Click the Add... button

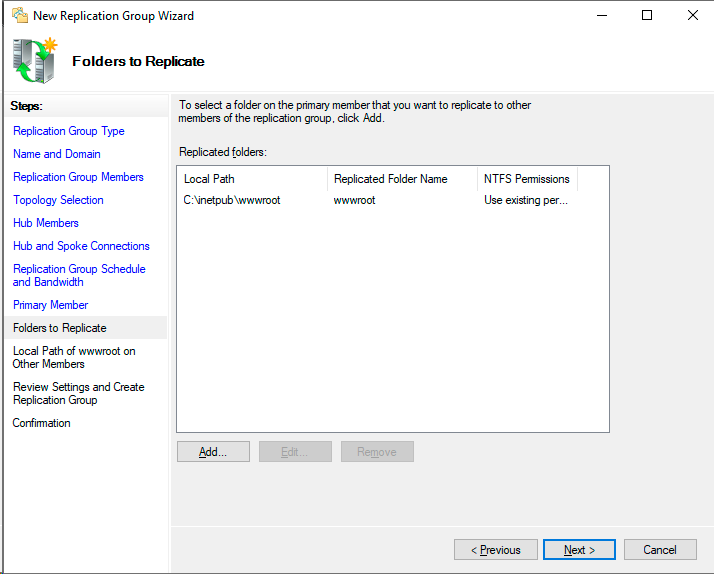[213, 452]
